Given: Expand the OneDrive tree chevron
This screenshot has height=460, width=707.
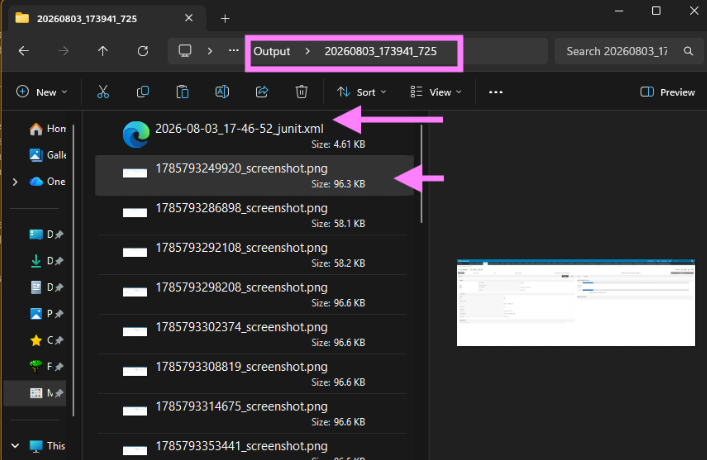Looking at the screenshot, I should click(15, 182).
